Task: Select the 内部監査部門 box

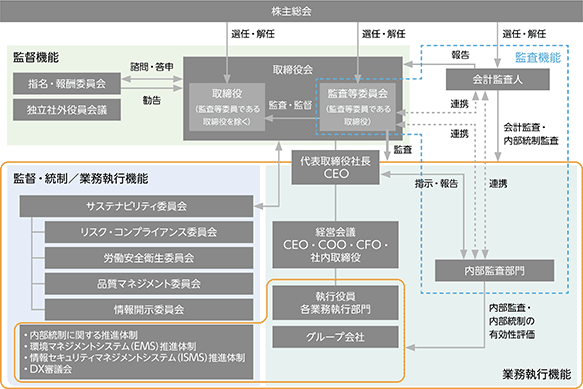Action: (x=495, y=270)
